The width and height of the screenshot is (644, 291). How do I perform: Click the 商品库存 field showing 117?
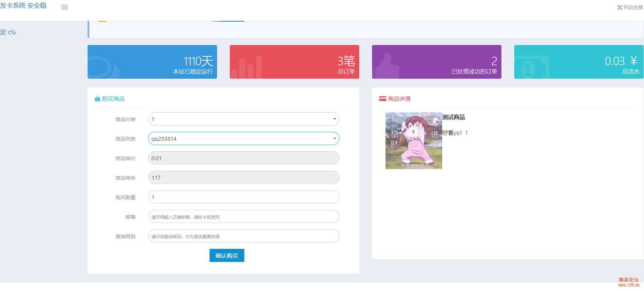244,178
